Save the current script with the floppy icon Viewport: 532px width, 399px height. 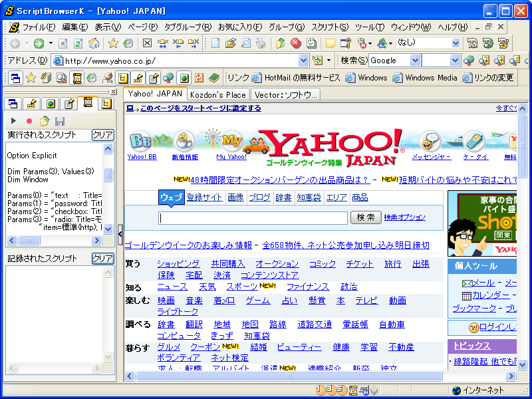tap(59, 120)
